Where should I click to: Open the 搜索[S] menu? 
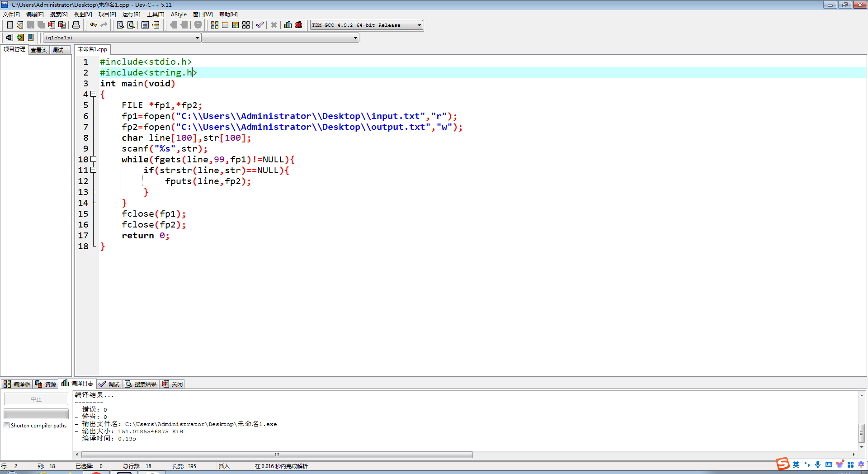pos(59,14)
